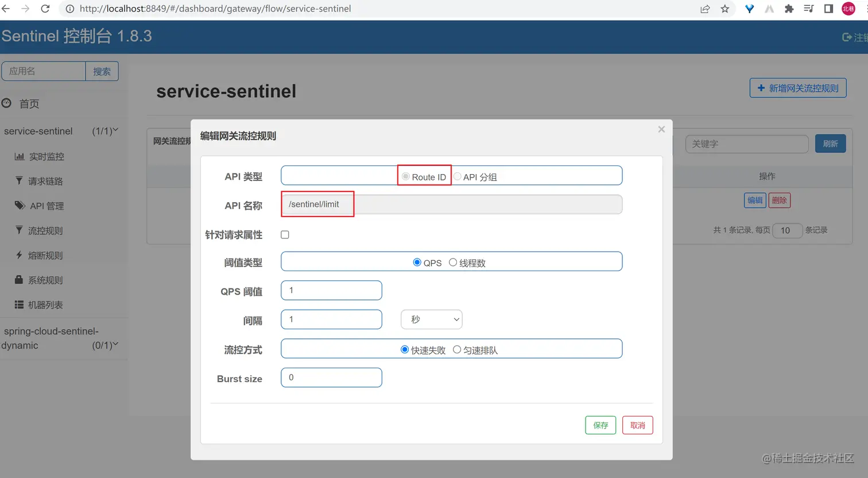Go to 首页 in the sidebar

29,103
